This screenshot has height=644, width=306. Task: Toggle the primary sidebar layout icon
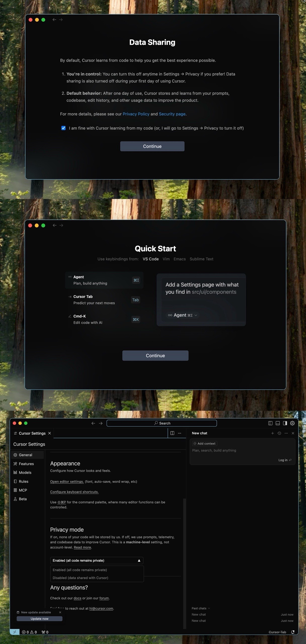[x=270, y=423]
